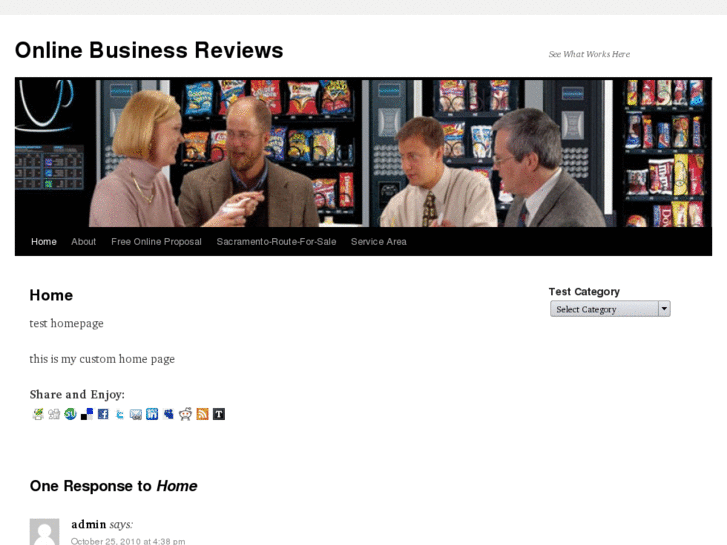Share this page on Facebook
This screenshot has width=727, height=545.
tap(103, 414)
